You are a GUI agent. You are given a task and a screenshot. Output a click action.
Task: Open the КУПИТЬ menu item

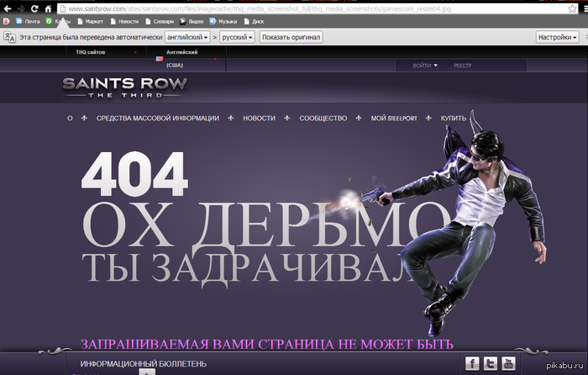454,119
